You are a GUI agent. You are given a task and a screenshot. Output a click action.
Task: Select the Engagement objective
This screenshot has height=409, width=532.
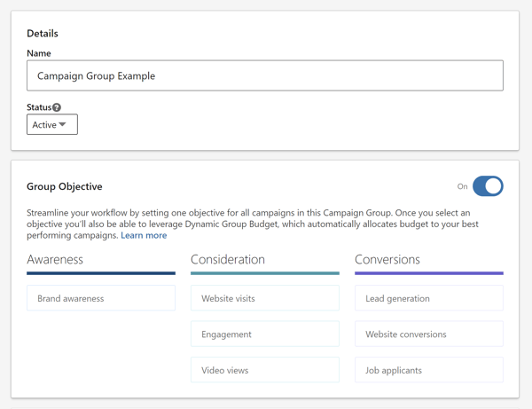point(264,334)
